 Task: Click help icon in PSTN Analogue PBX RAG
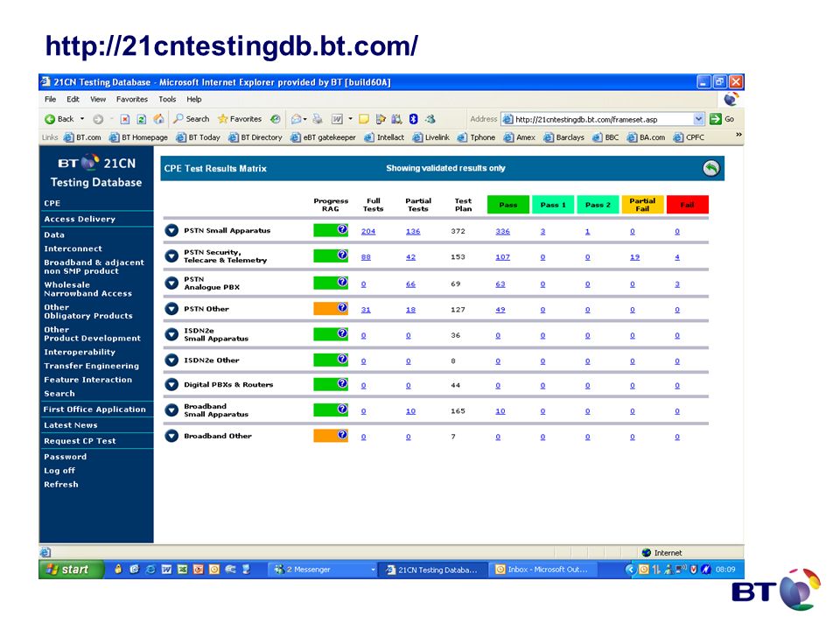tap(342, 282)
